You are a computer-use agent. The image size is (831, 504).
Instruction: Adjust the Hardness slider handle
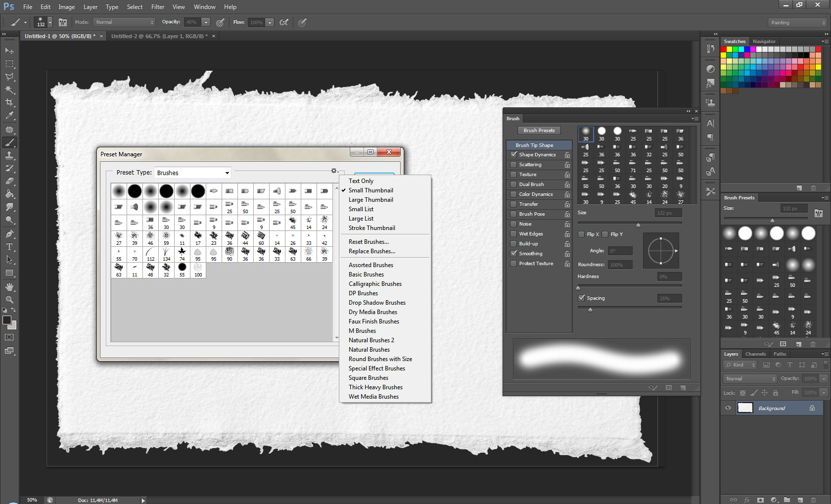(x=578, y=287)
